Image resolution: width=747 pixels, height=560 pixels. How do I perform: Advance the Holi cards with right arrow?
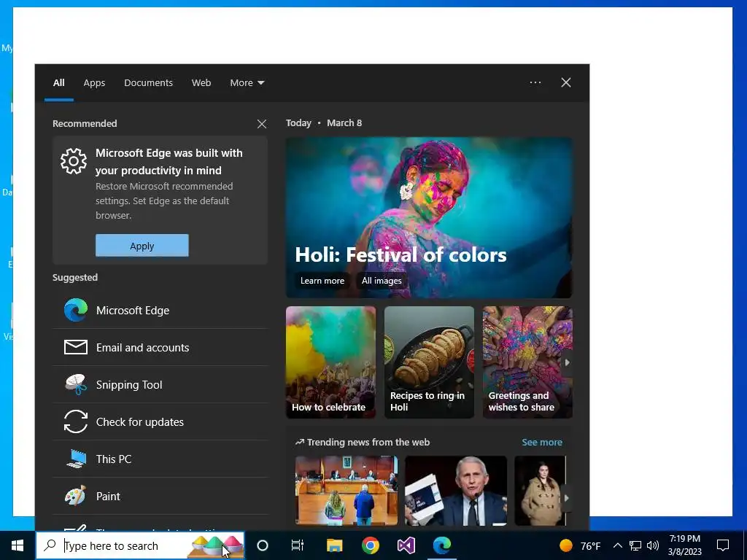567,362
